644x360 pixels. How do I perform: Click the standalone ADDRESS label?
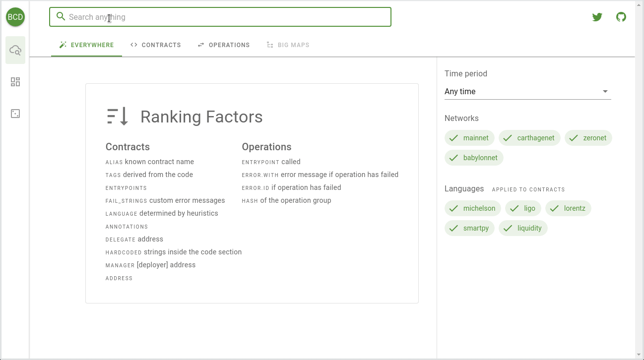(x=119, y=278)
